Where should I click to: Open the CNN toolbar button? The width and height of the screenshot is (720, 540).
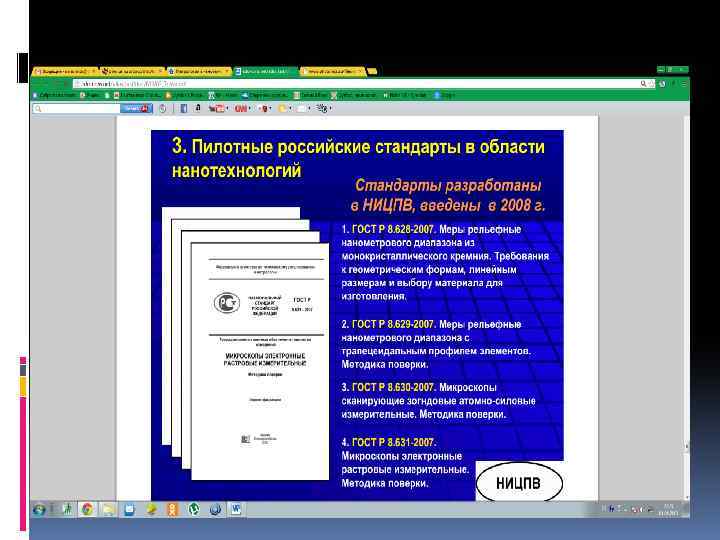242,108
